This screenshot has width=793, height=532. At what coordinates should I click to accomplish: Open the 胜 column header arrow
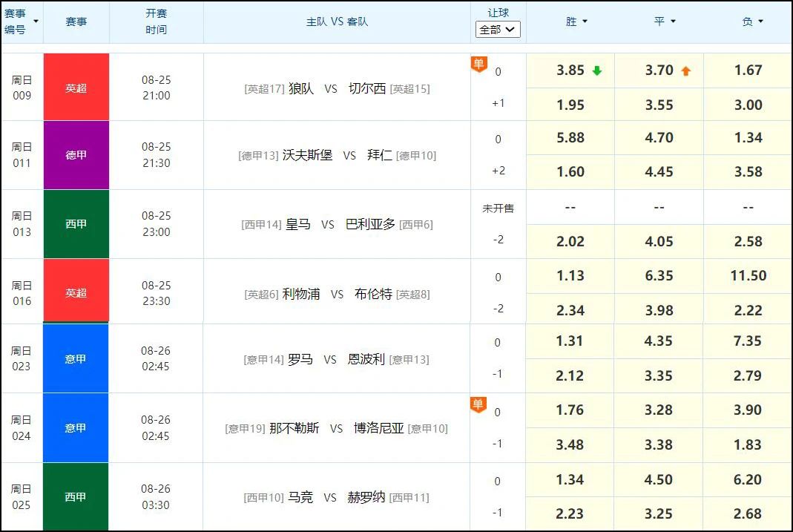coord(585,22)
